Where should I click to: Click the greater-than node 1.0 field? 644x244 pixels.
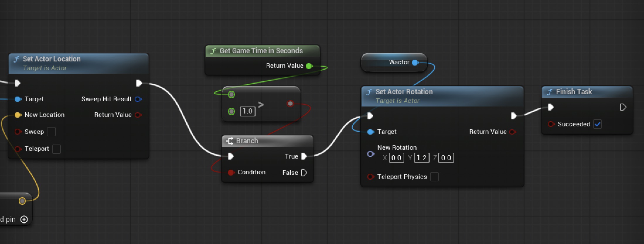248,111
